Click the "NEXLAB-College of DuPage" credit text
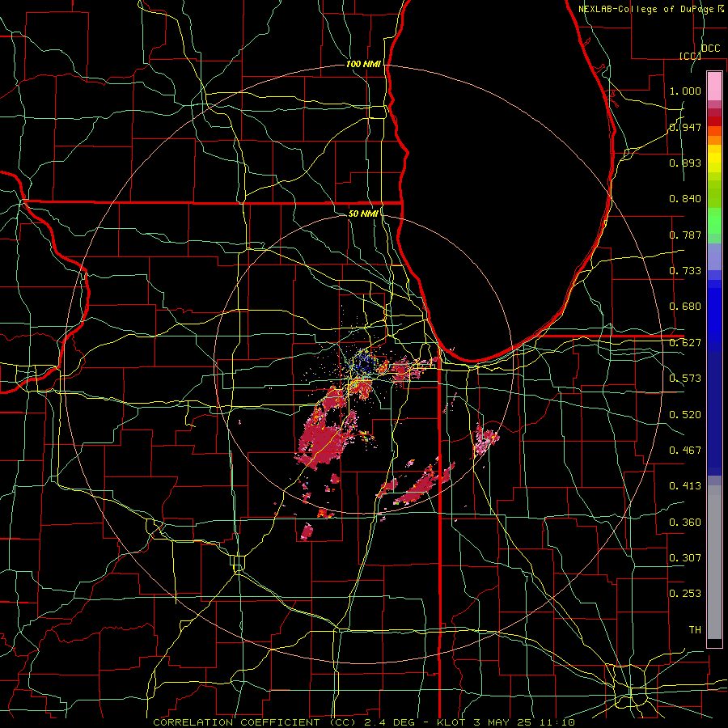Screen dimensions: 728x728 pyautogui.click(x=646, y=9)
